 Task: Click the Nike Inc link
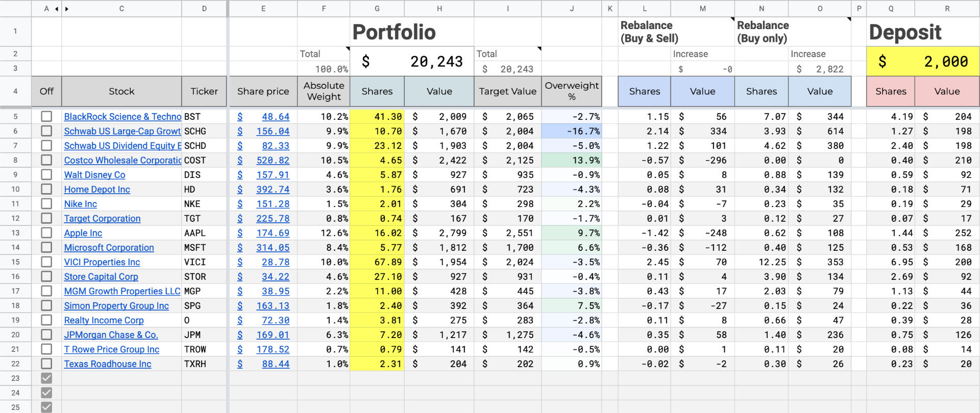pyautogui.click(x=80, y=204)
